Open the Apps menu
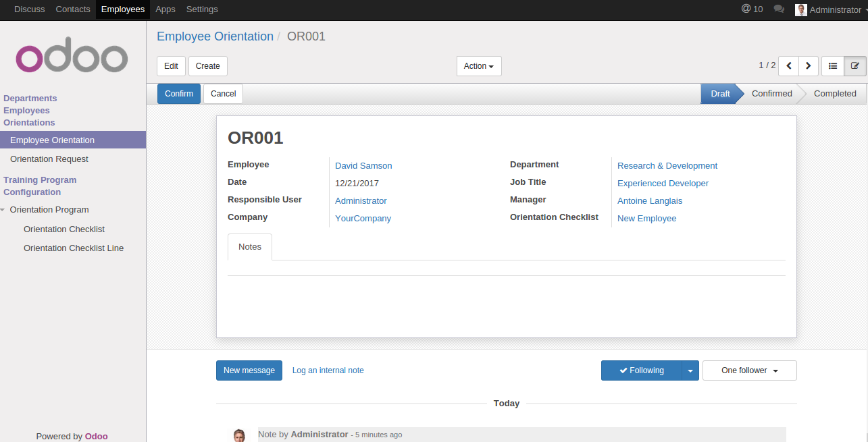 (x=165, y=9)
